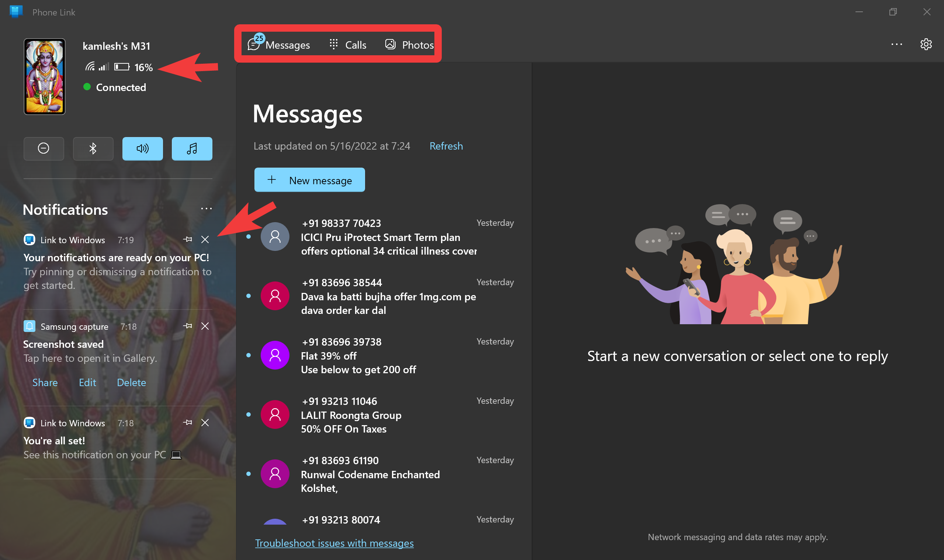Click avatar of +91 83693 61190 contact
Image resolution: width=944 pixels, height=560 pixels.
click(275, 473)
